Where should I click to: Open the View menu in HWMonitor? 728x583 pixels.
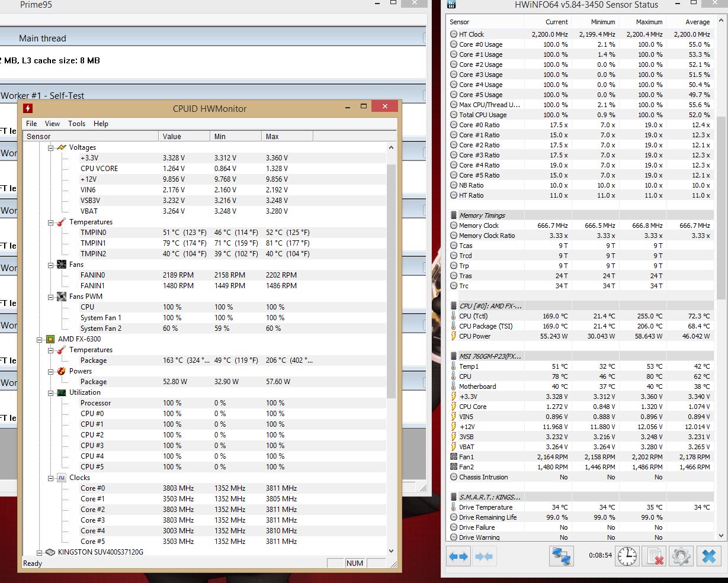pos(53,124)
